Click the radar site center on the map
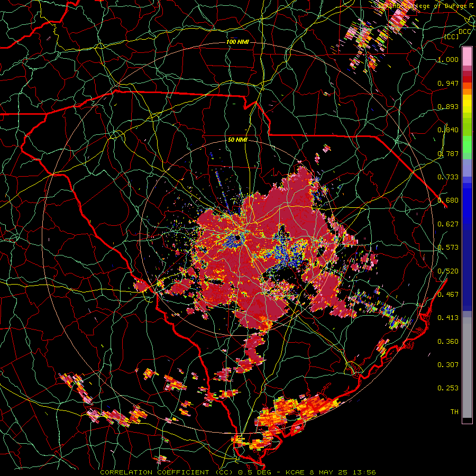This screenshot has width=476, height=476. point(237,237)
